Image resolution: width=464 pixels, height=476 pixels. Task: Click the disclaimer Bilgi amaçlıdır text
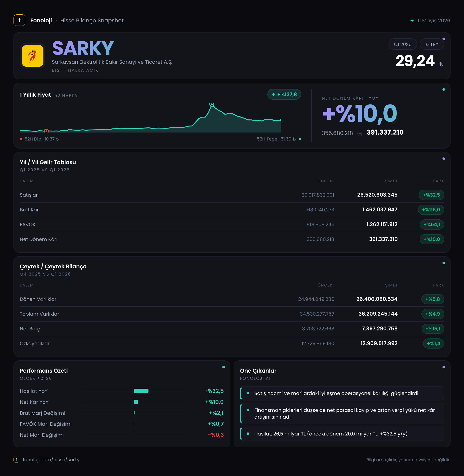(408, 460)
